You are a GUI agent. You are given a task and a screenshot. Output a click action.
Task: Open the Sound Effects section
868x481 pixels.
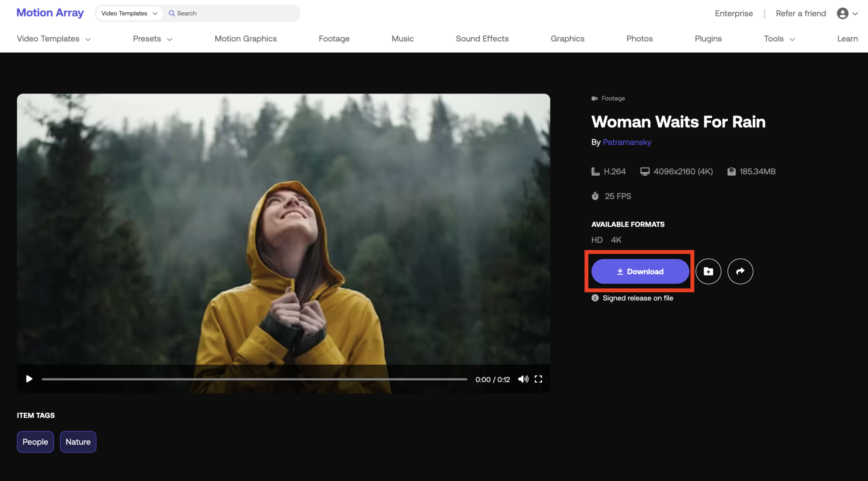(482, 39)
